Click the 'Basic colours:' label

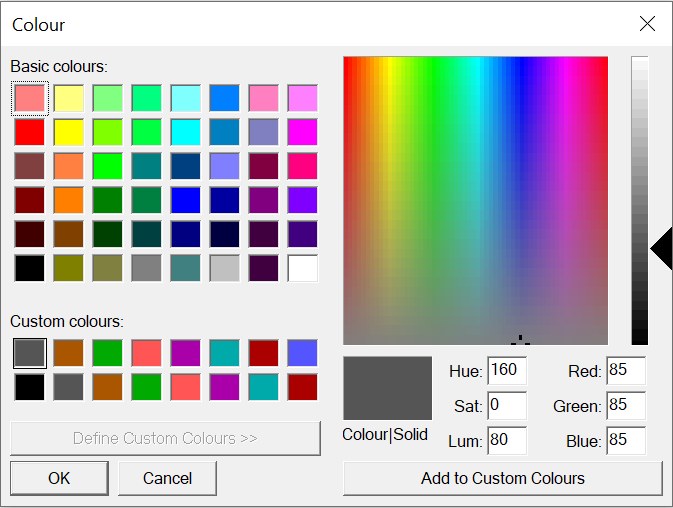[x=59, y=67]
